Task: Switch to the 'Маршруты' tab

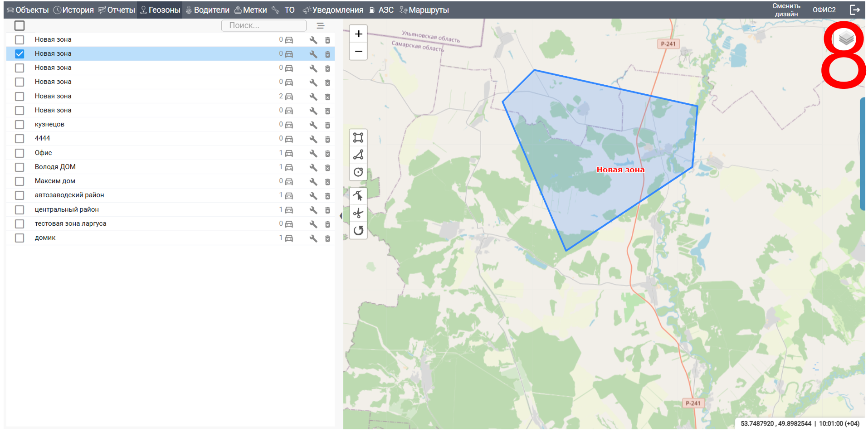Action: tap(424, 10)
